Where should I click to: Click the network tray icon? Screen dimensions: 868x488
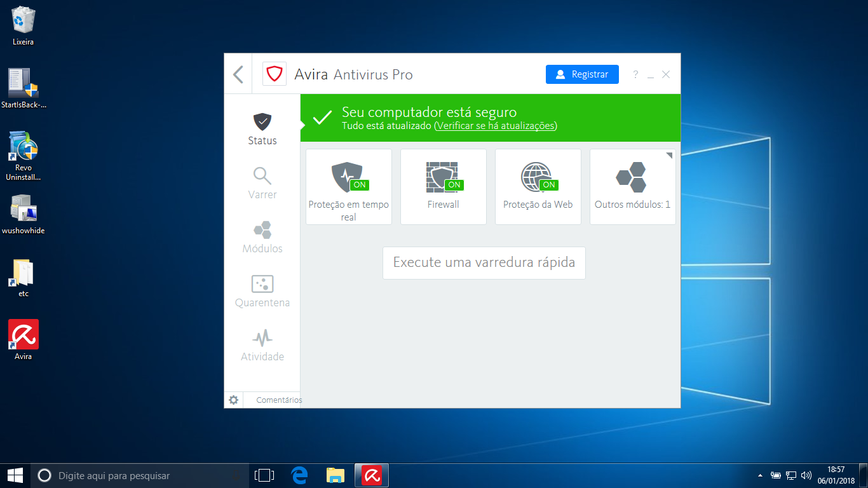[x=792, y=475]
